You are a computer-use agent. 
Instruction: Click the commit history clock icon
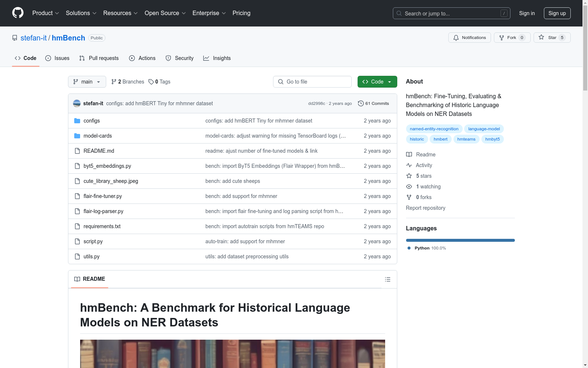click(361, 103)
